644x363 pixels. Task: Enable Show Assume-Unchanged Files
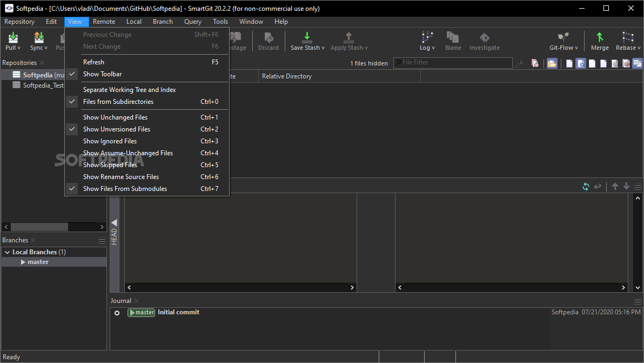click(146, 153)
